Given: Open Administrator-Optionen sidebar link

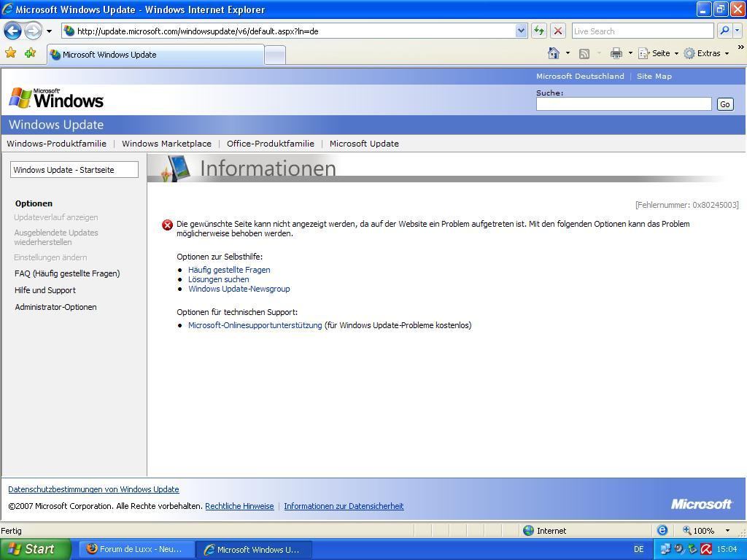Looking at the screenshot, I should [x=55, y=307].
